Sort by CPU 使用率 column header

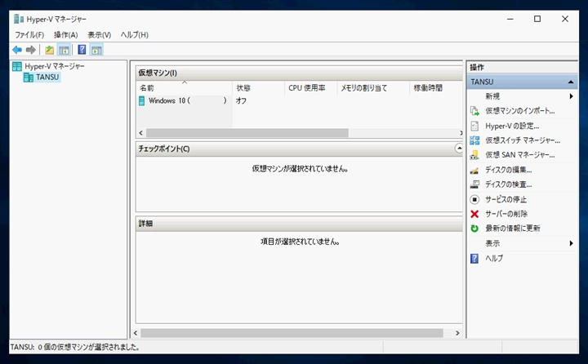[x=311, y=88]
